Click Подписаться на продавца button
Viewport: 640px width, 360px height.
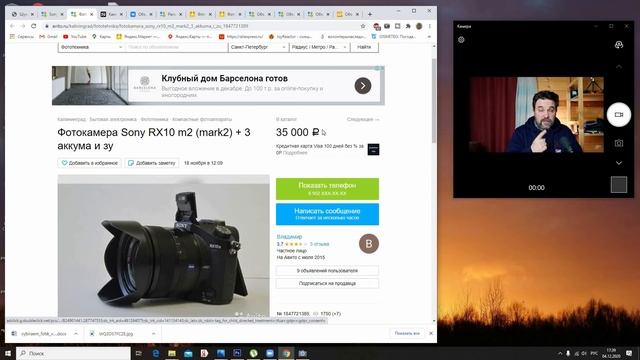pos(327,283)
